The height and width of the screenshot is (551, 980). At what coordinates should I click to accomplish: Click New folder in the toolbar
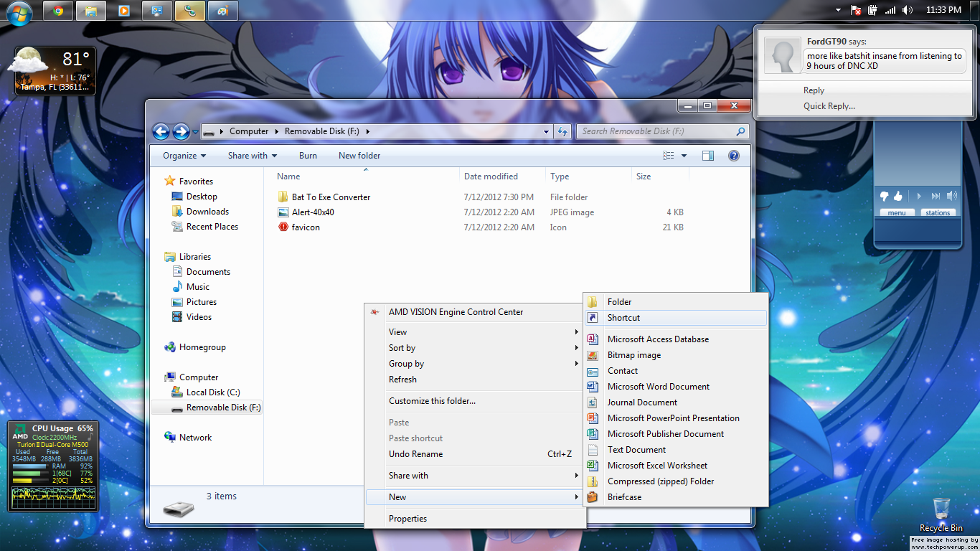(359, 156)
